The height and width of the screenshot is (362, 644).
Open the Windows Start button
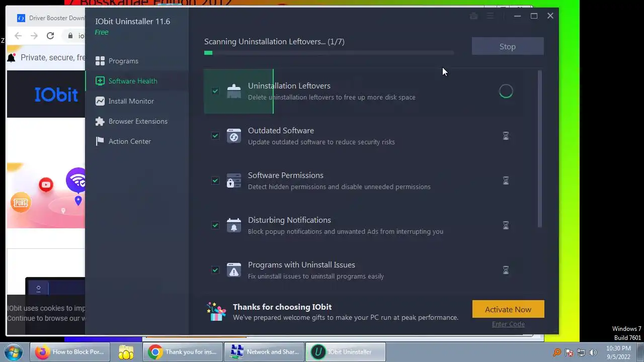pyautogui.click(x=14, y=352)
